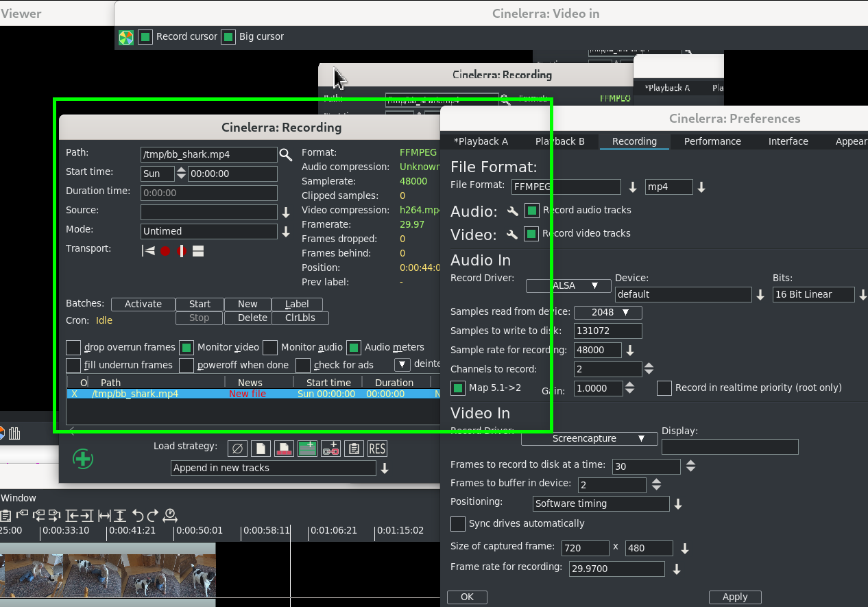Switch to the Performance tab
This screenshot has height=607, width=868.
(x=712, y=141)
